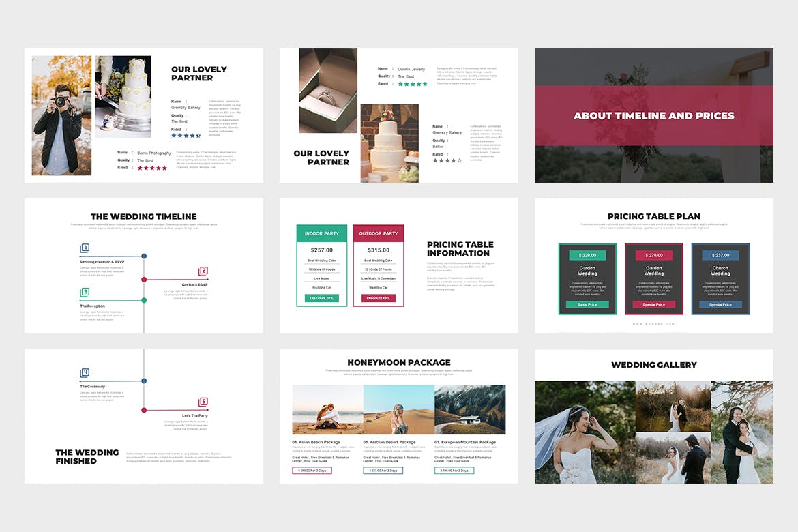This screenshot has width=798, height=532.
Task: Select the green number 3 step icon
Action: pos(85,293)
